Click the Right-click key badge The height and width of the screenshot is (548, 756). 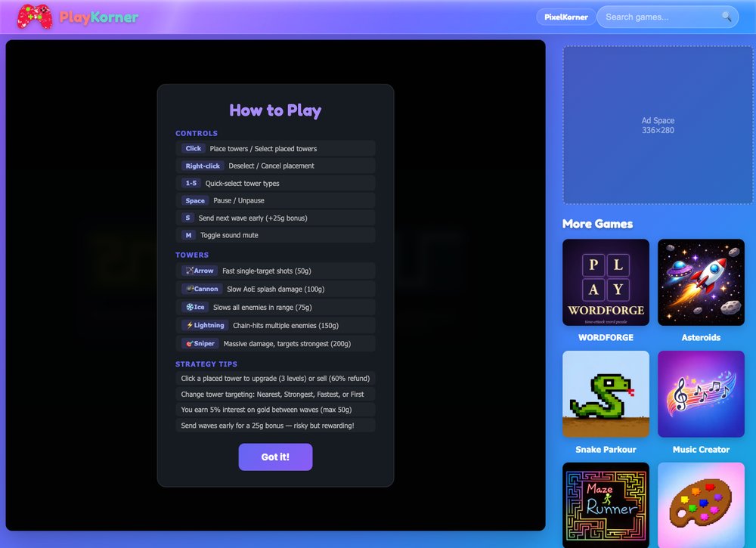tap(203, 166)
